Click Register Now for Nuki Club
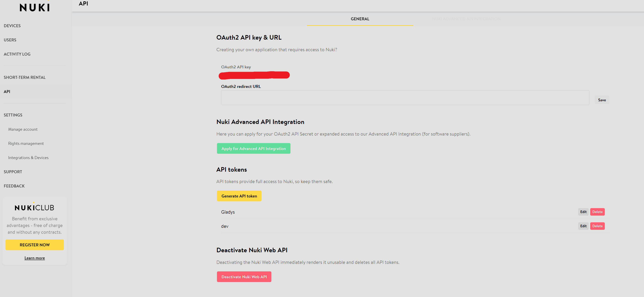Image resolution: width=644 pixels, height=297 pixels. click(35, 245)
